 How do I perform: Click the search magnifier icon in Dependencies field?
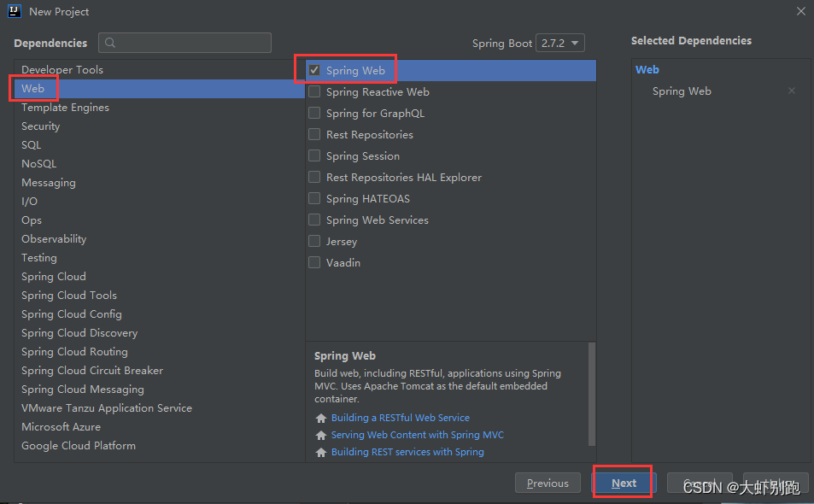click(111, 43)
